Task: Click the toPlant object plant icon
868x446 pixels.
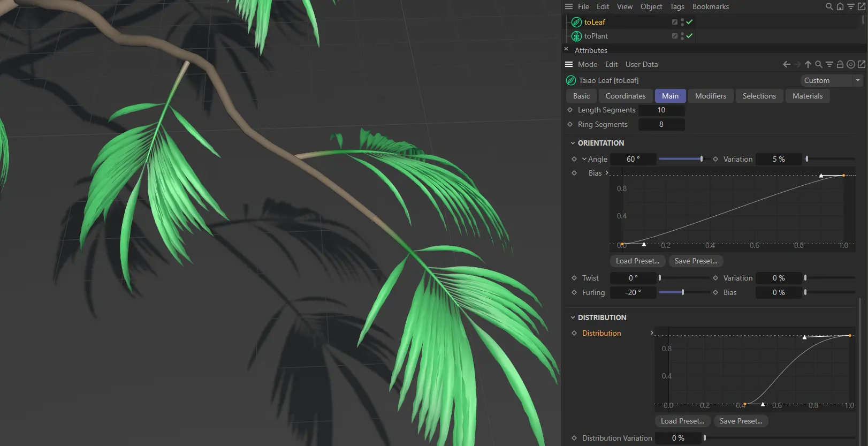Action: coord(576,36)
